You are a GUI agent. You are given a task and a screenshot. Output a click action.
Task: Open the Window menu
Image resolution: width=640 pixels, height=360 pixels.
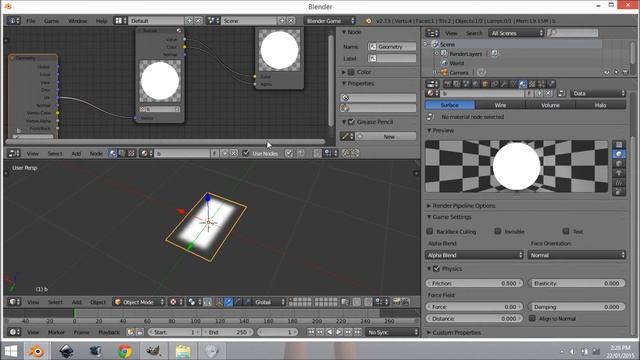click(77, 21)
